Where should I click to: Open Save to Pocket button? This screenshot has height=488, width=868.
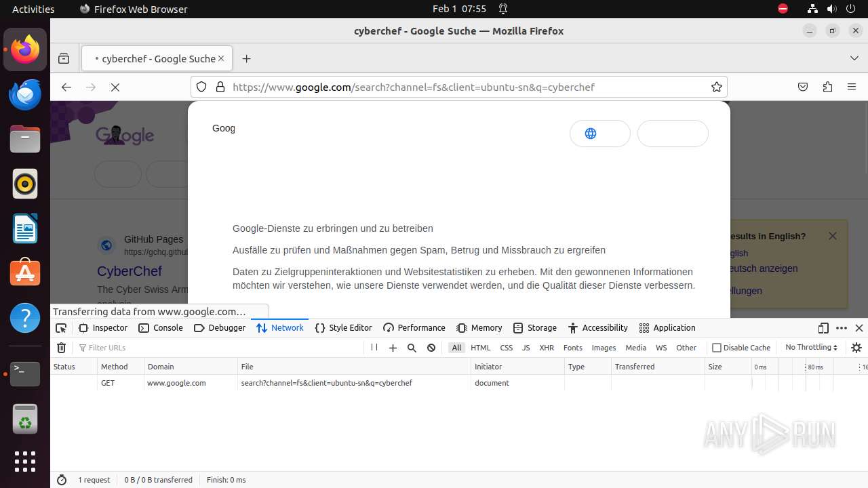(802, 87)
